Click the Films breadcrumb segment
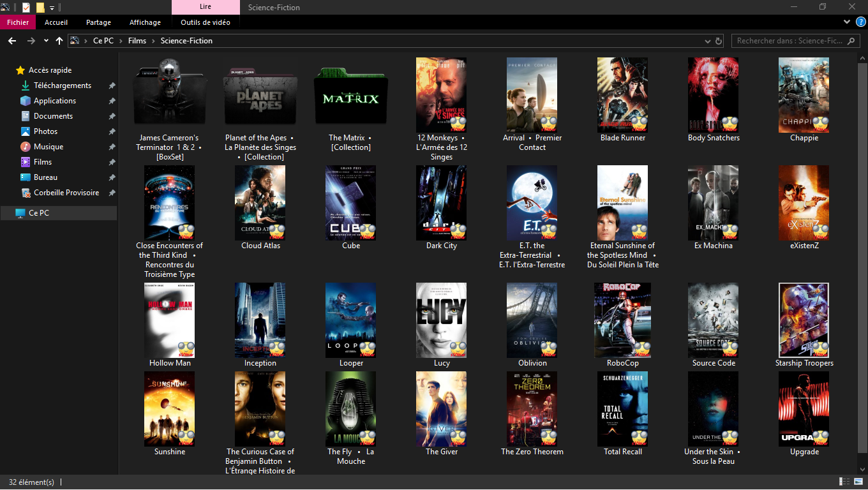The image size is (868, 490). pos(137,41)
